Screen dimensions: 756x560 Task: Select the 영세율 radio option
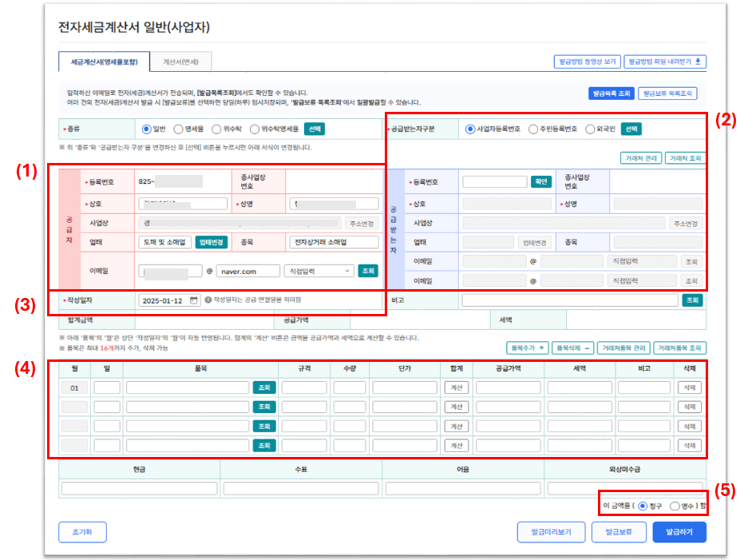(178, 129)
